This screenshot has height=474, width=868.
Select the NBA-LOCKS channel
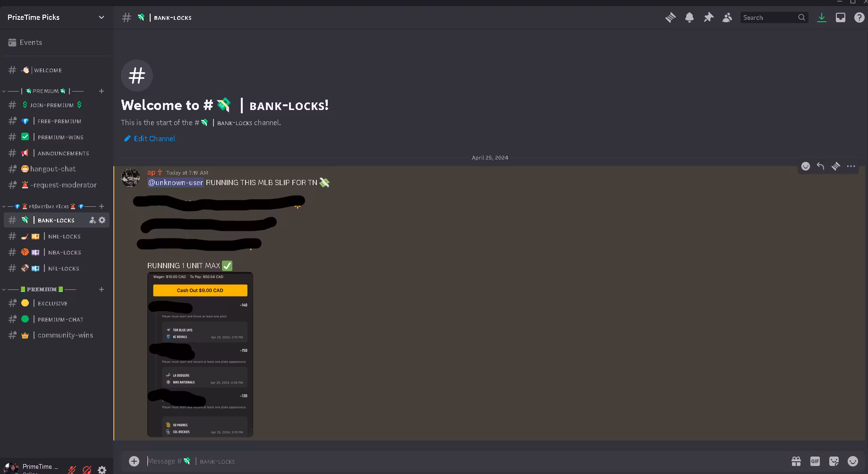57,253
